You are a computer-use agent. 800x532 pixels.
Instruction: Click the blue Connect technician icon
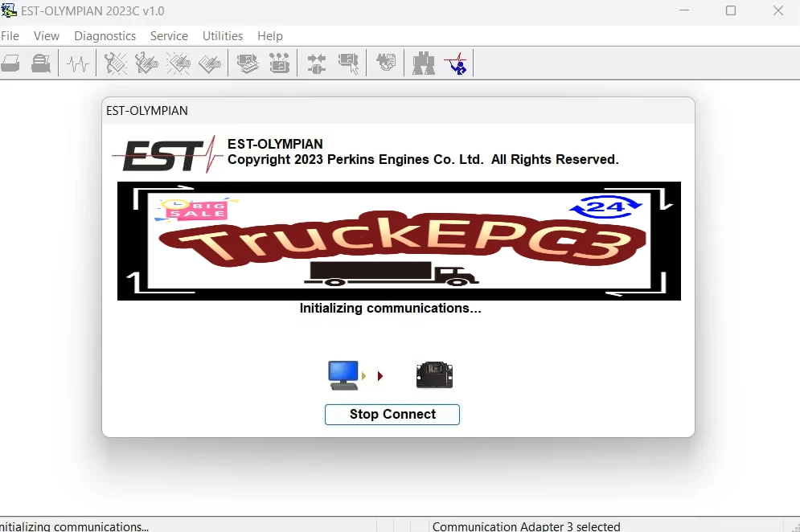coord(456,63)
